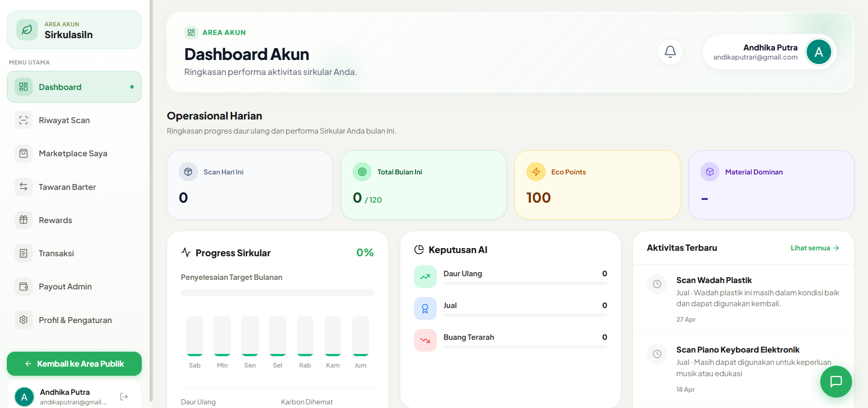Click the logout icon beside Andhika Putra

click(124, 397)
